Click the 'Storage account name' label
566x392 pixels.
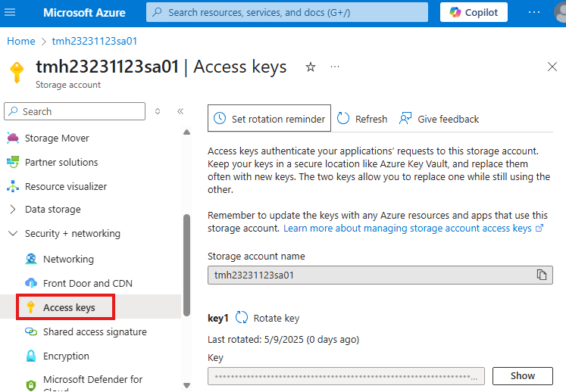256,257
